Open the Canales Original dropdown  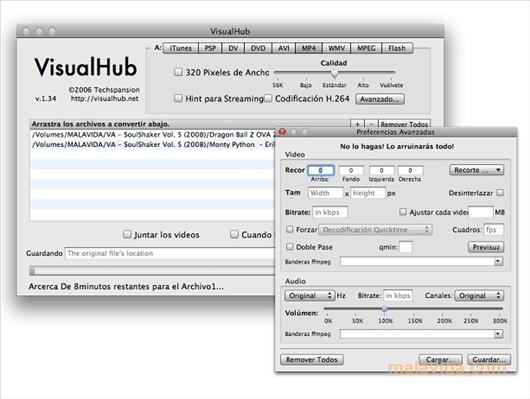point(479,296)
